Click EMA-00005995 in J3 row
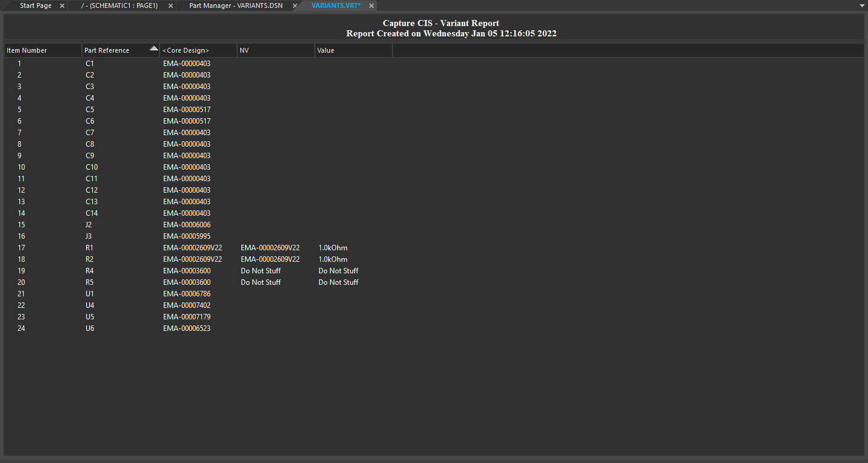Screen dimensions: 868x463 pyautogui.click(x=187, y=236)
